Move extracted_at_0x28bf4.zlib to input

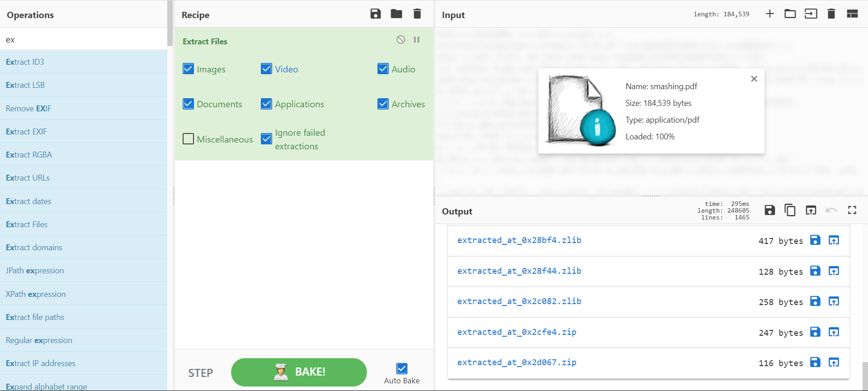834,240
